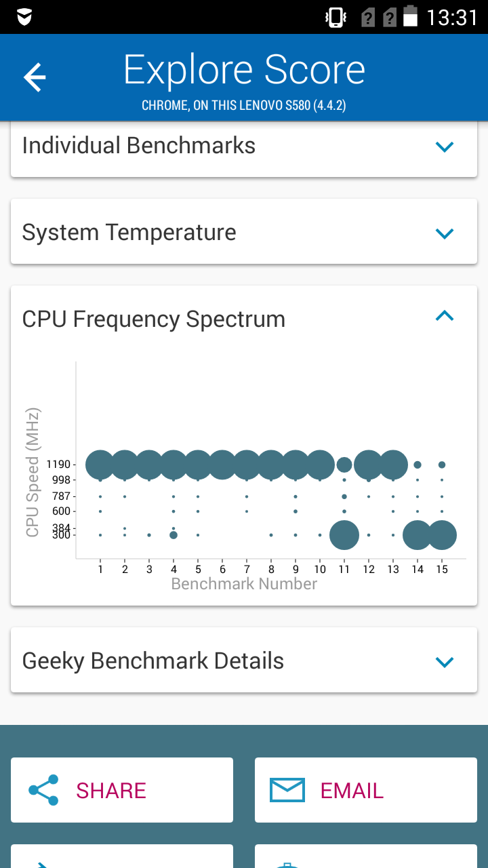Click the EMAIL button
The height and width of the screenshot is (868, 488).
click(366, 790)
